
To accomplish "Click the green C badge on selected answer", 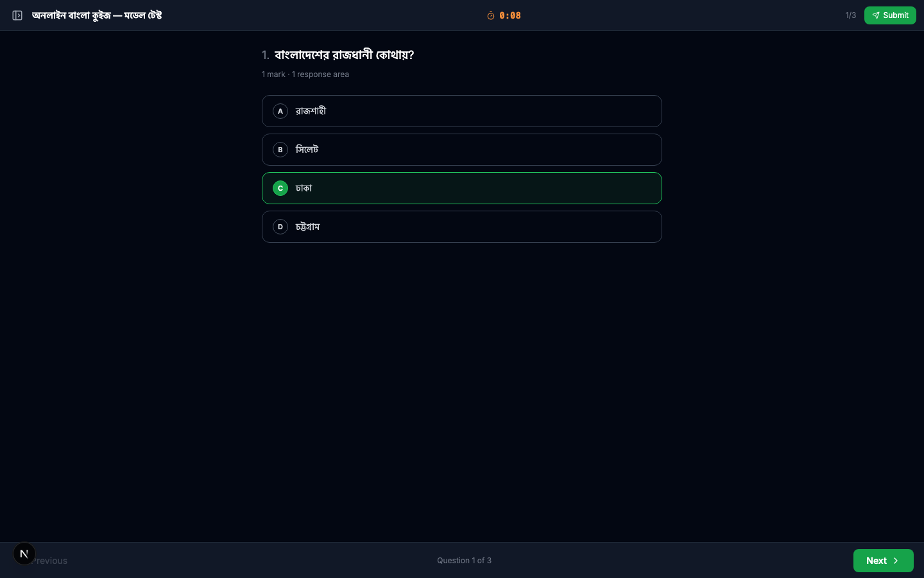I will (x=280, y=188).
